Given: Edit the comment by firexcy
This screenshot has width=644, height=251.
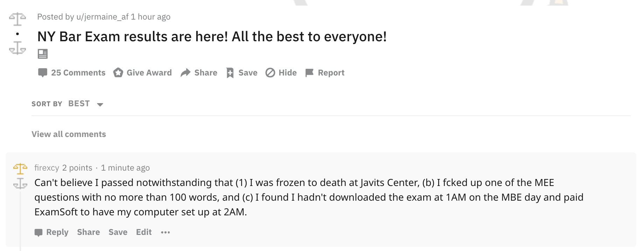Looking at the screenshot, I should [x=144, y=232].
